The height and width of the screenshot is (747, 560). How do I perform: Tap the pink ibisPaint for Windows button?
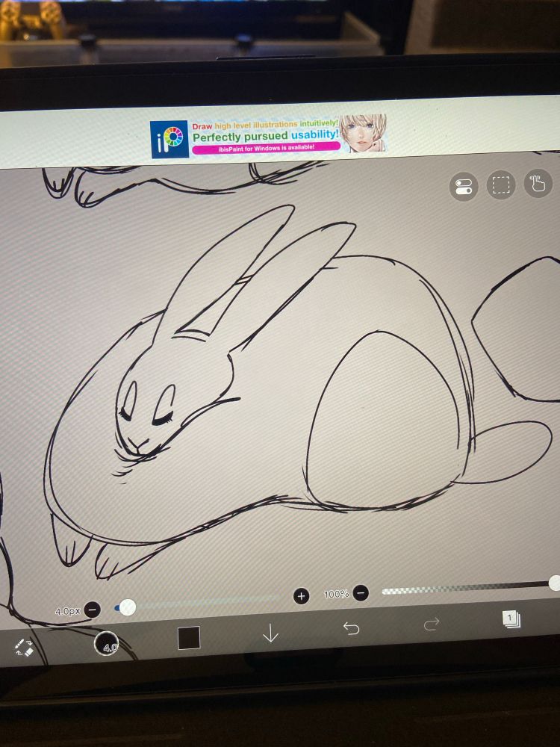267,148
